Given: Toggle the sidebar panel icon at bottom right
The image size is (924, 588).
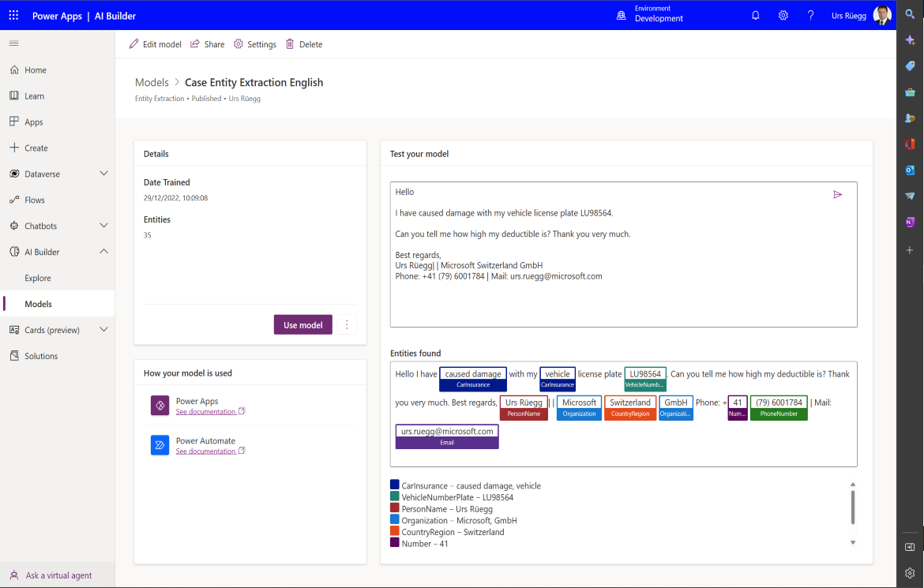Looking at the screenshot, I should [x=910, y=547].
